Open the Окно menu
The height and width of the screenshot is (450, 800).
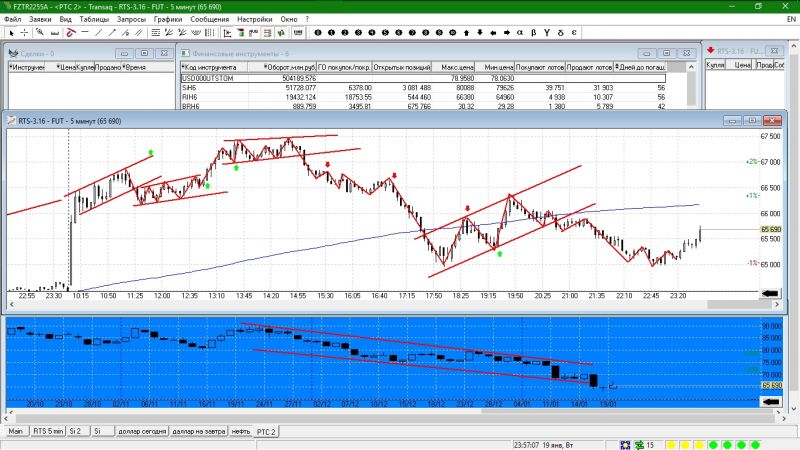289,19
